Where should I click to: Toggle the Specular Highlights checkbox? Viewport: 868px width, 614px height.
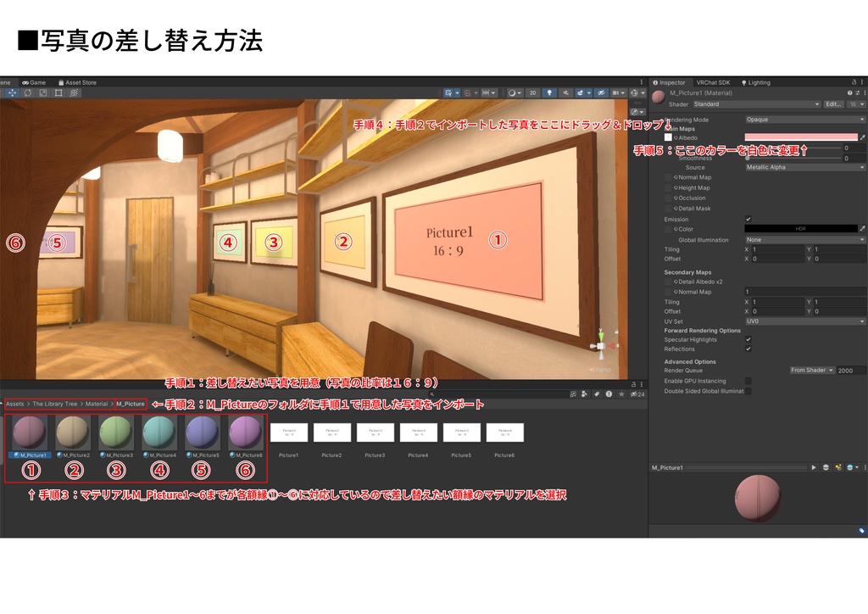(x=748, y=339)
